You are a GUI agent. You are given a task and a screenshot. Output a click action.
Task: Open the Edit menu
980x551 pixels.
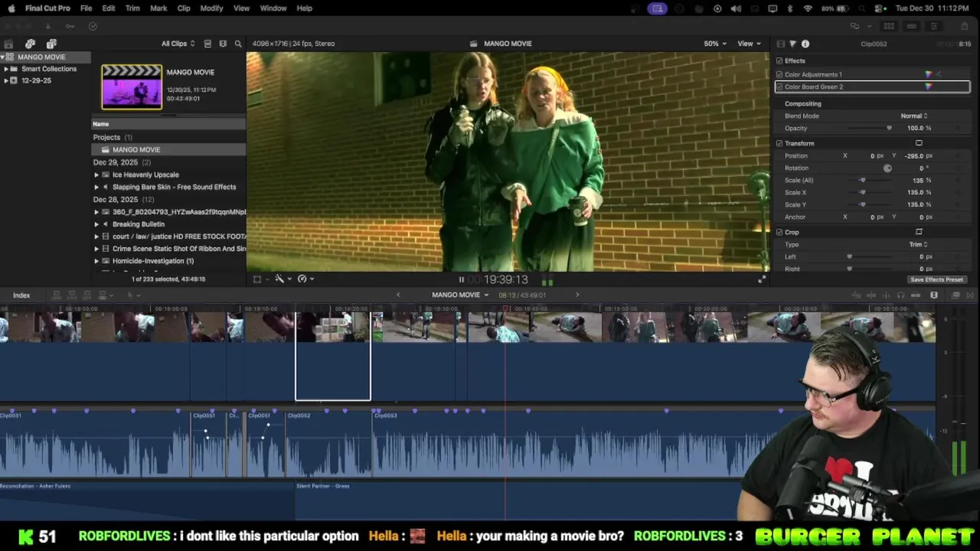click(109, 8)
